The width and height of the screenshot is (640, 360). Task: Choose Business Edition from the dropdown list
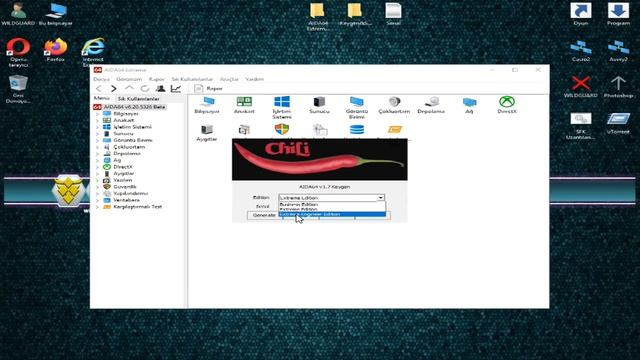click(332, 204)
